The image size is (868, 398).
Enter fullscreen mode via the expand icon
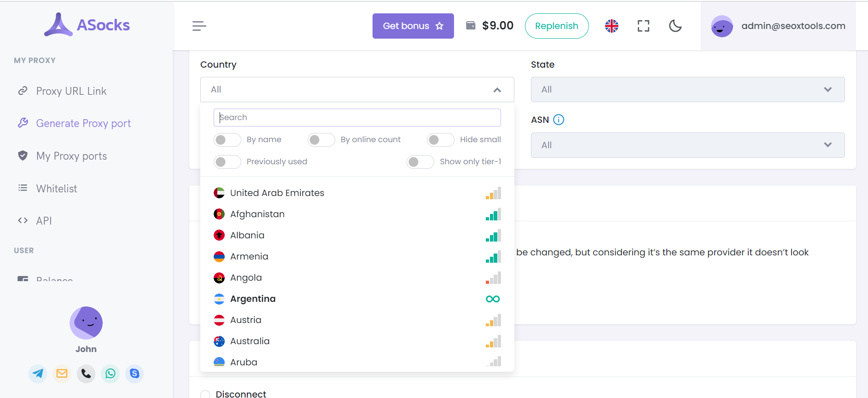[x=643, y=26]
